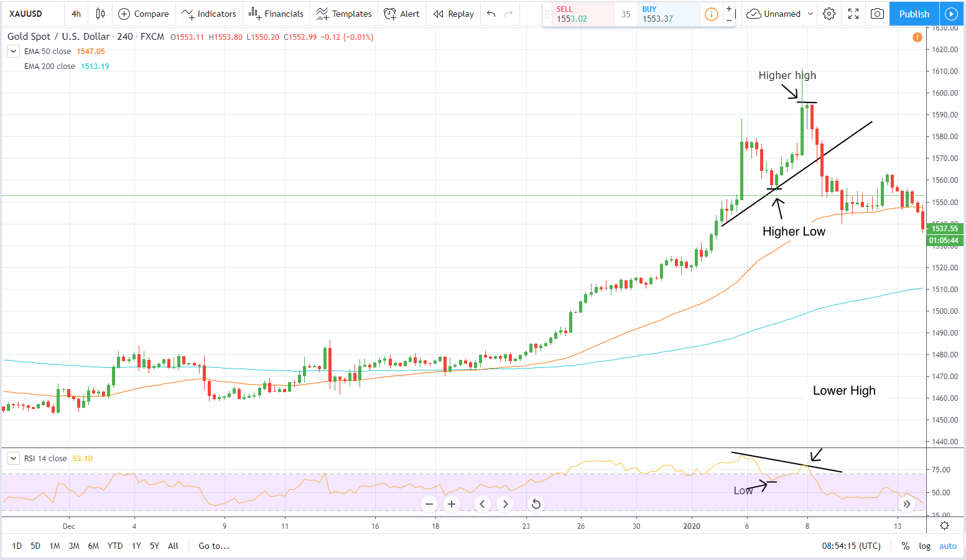Viewport: 966px width, 560px height.
Task: Take a snapshot with the camera icon
Action: [x=877, y=14]
